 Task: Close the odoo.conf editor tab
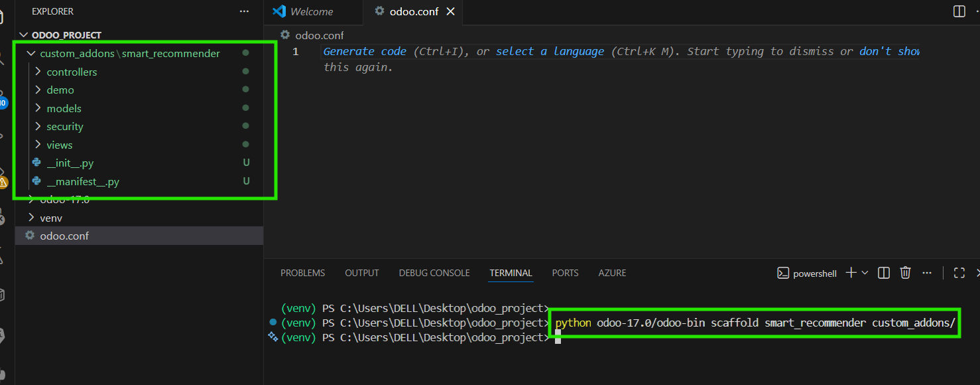point(451,11)
